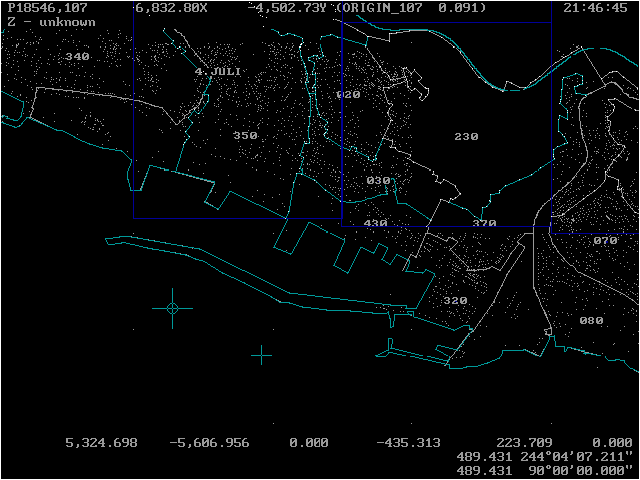Viewport: 640px width, 480px height.
Task: Select the large zone 230
Action: click(x=466, y=136)
